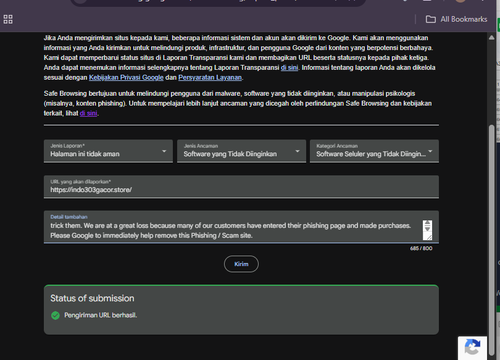This screenshot has height=360, width=500.
Task: Click the 685 / 800 character counter
Action: 421,248
